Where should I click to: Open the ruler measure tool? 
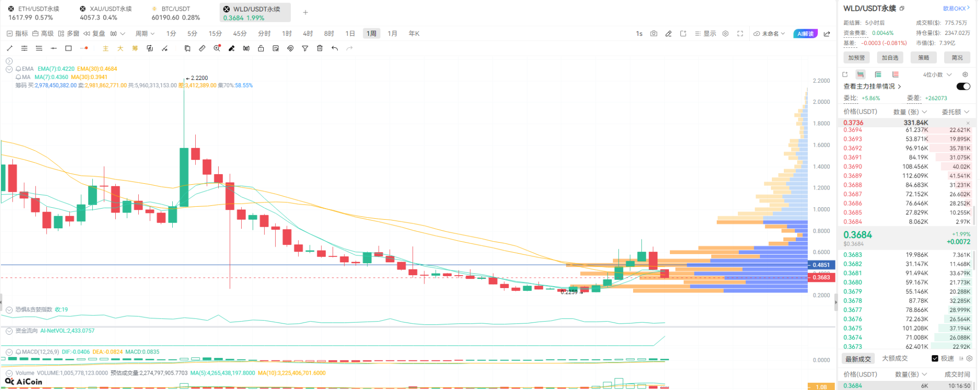pyautogui.click(x=202, y=48)
